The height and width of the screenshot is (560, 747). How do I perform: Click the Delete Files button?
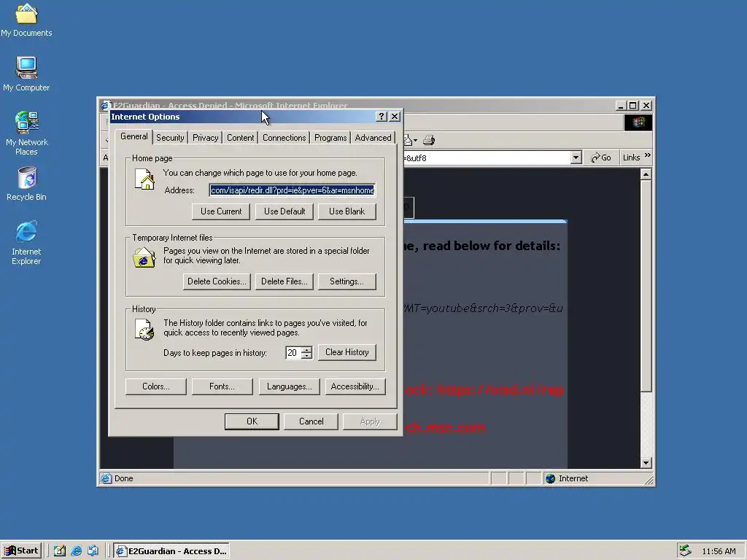pos(285,281)
